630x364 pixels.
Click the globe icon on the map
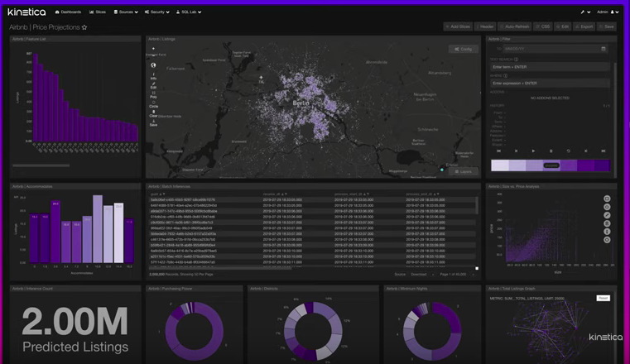coord(153,65)
